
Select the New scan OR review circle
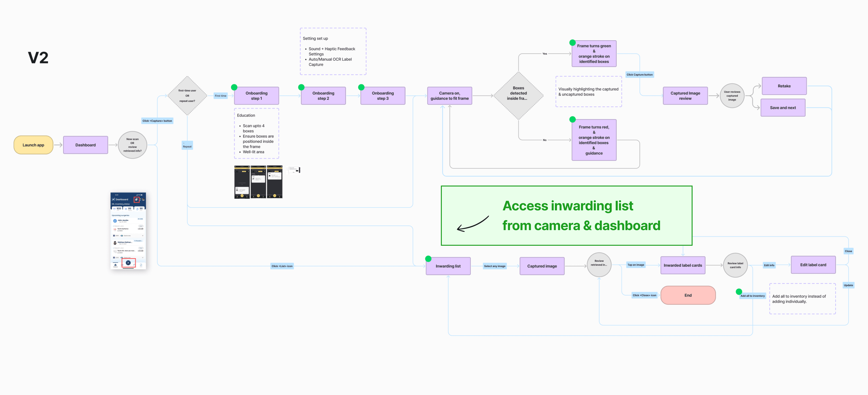click(x=132, y=145)
